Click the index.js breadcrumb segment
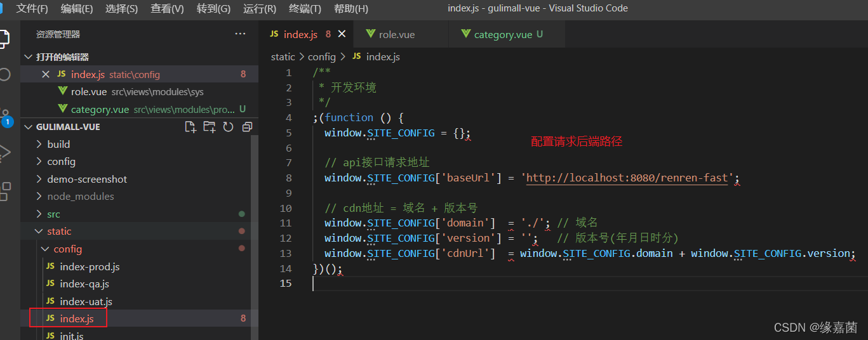Screen dimensions: 868x340 [383, 56]
